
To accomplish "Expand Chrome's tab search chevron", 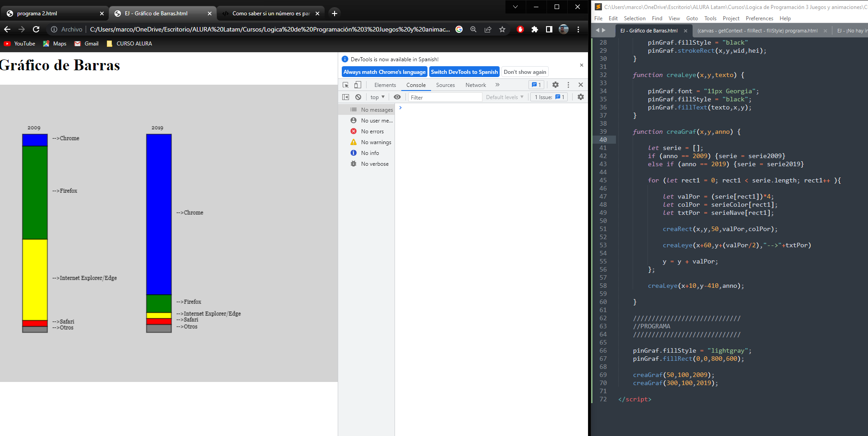I will [515, 7].
